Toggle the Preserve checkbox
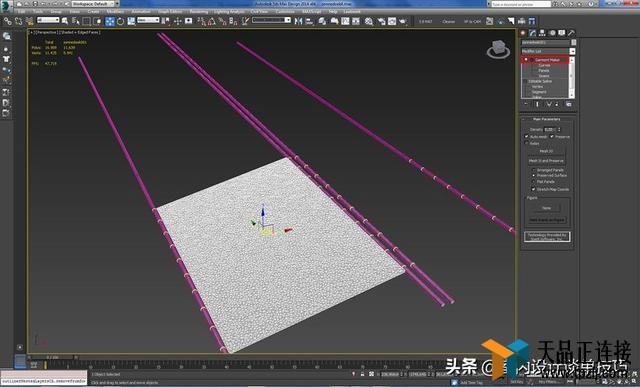Screen dimensions: 640x387 coord(552,136)
